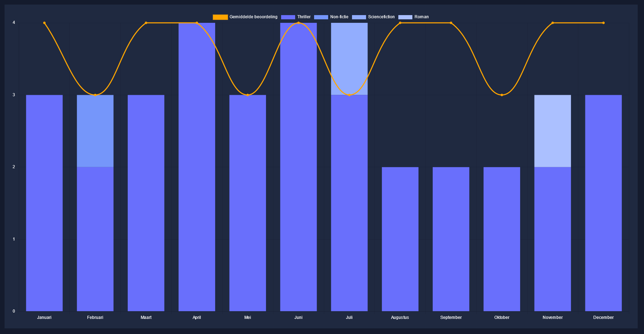The image size is (644, 334).
Task: Select the Januari Thriller bar
Action: [44, 203]
